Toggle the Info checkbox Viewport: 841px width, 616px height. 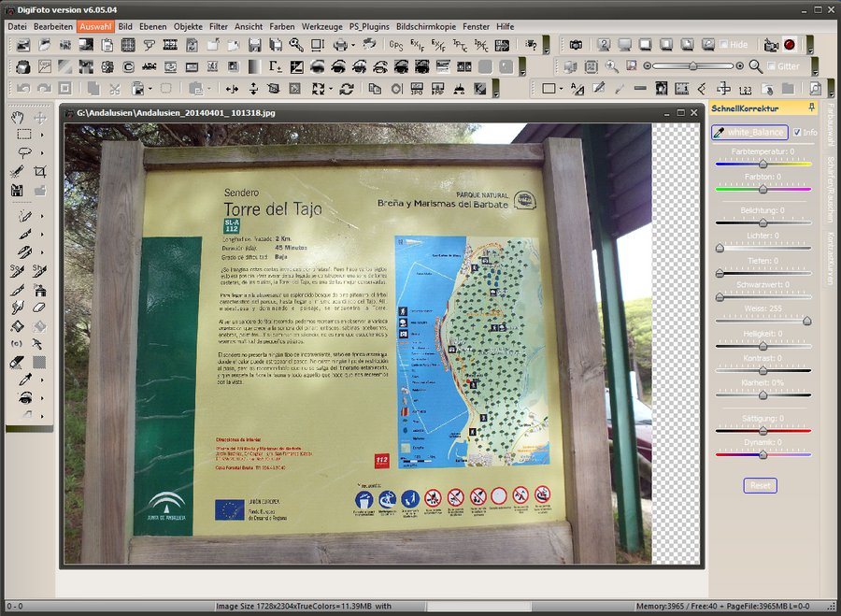(797, 133)
